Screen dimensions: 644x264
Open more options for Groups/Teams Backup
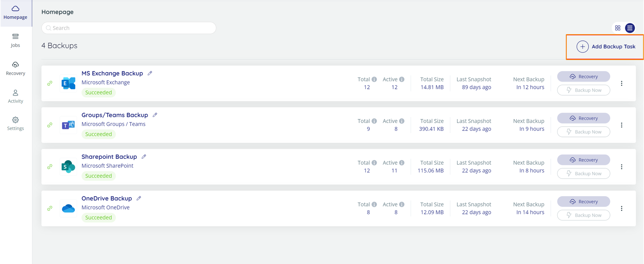click(621, 125)
